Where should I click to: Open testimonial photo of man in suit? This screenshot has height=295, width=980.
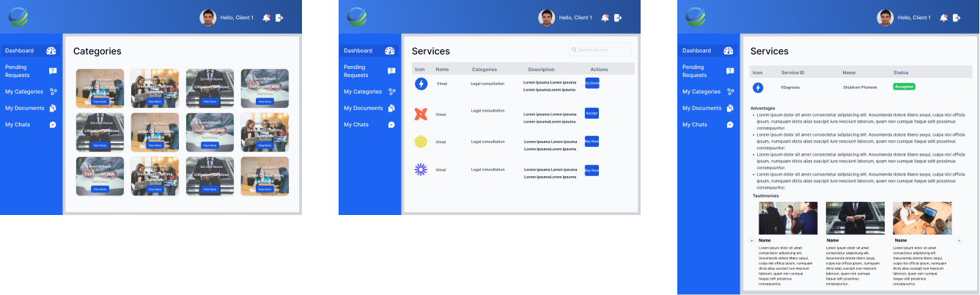coord(788,218)
